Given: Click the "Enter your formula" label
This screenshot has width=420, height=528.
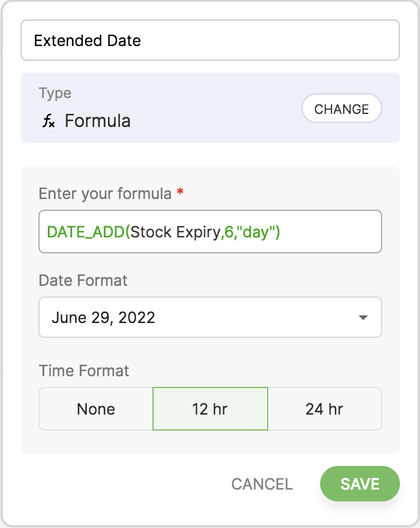Looking at the screenshot, I should (105, 193).
